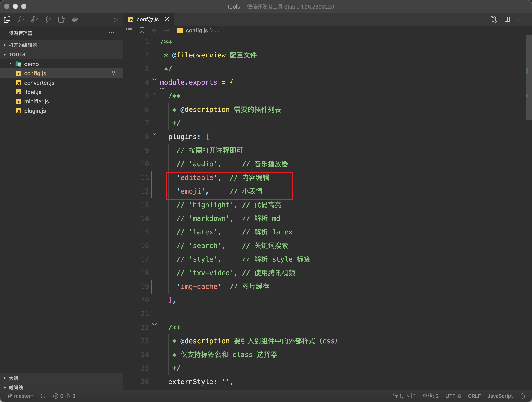Viewport: 532px width, 402px height.
Task: Click line number 19 in the gutter
Action: pos(145,287)
